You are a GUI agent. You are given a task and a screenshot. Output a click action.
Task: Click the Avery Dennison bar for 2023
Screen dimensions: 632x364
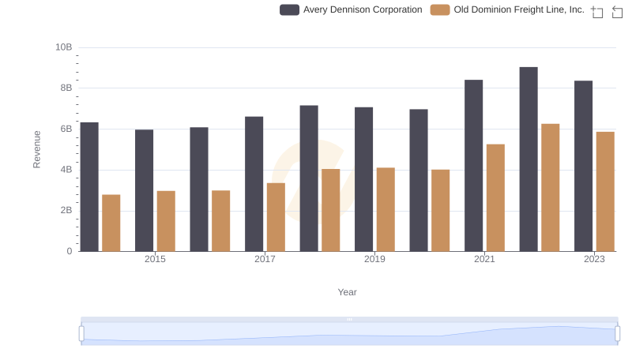pyautogui.click(x=583, y=167)
